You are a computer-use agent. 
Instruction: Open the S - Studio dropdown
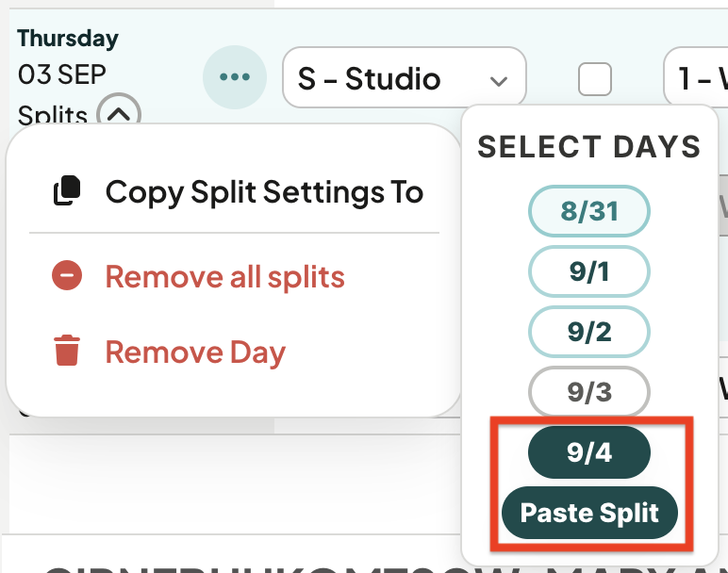coord(404,77)
